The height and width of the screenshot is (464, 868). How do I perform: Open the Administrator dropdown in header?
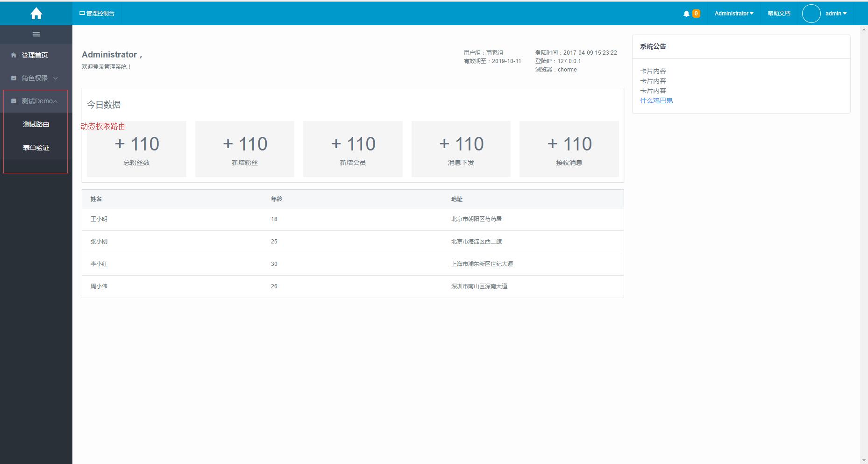coord(733,14)
